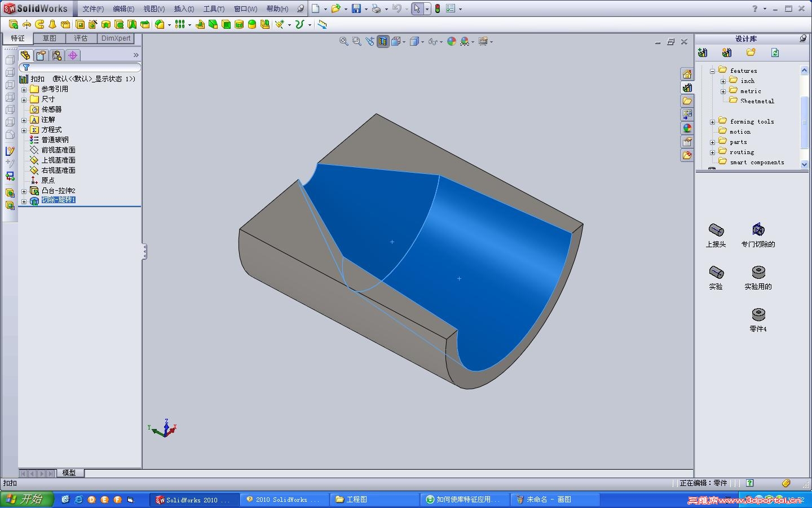
Task: Switch to the 工程图 taskbar window
Action: (374, 500)
